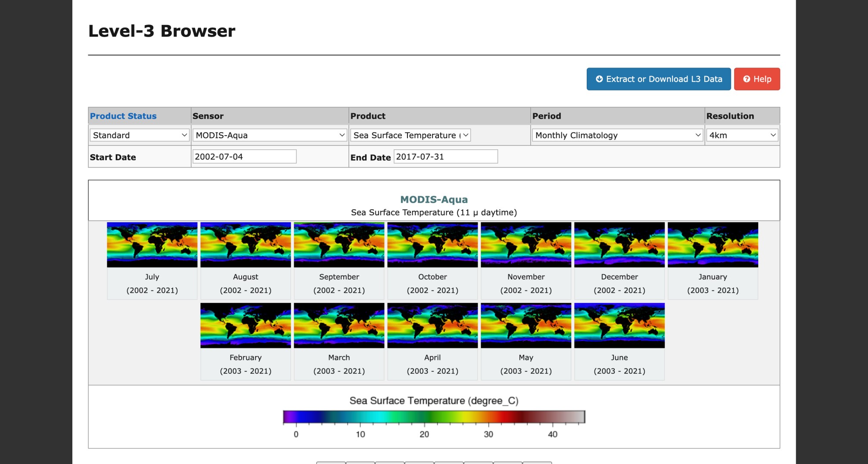868x464 pixels.
Task: Open the red Help button
Action: 756,79
